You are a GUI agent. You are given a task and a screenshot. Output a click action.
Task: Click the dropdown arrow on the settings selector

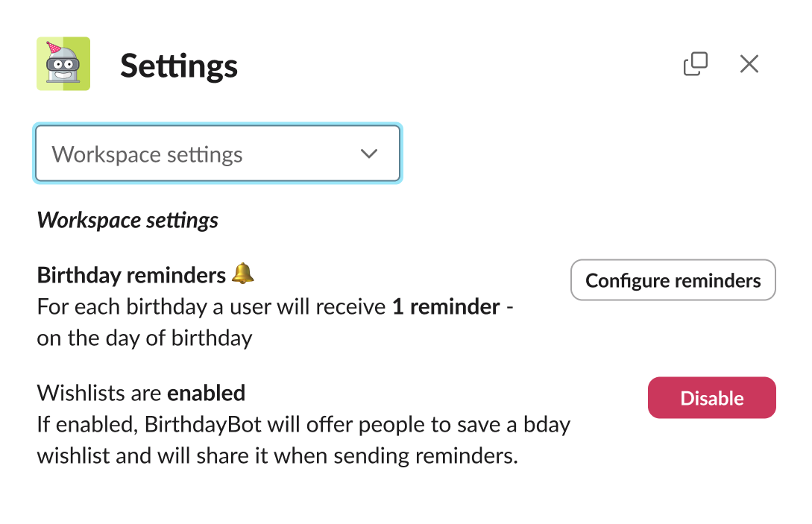pyautogui.click(x=369, y=154)
